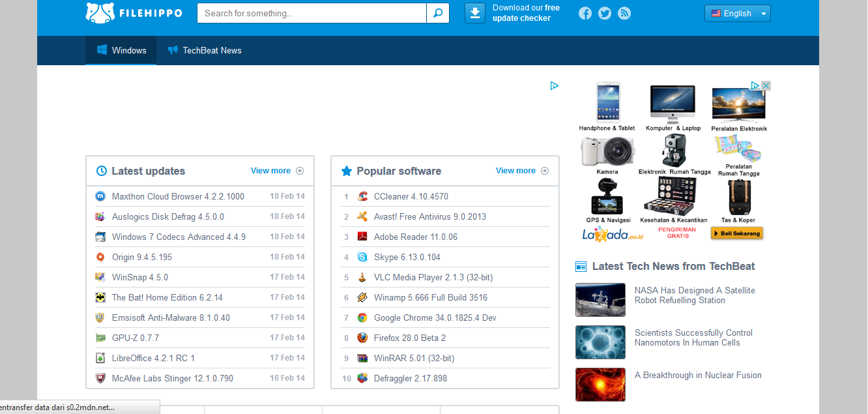
Task: Click the Origin app icon
Action: (100, 257)
